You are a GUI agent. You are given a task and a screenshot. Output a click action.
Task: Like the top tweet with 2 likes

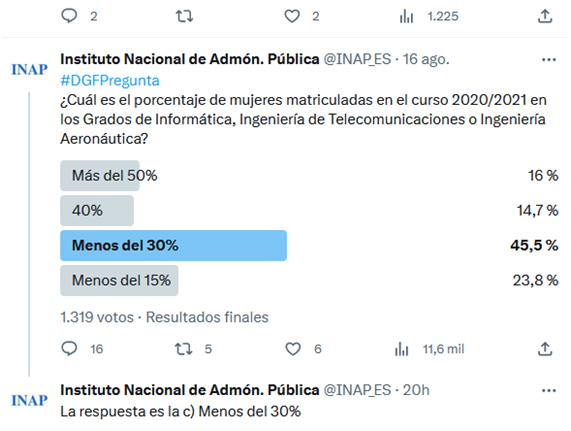(x=292, y=16)
